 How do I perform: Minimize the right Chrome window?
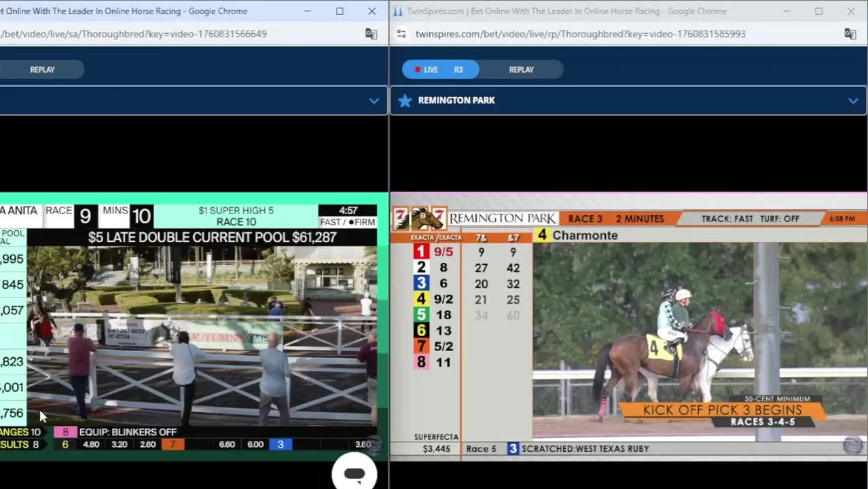[786, 11]
